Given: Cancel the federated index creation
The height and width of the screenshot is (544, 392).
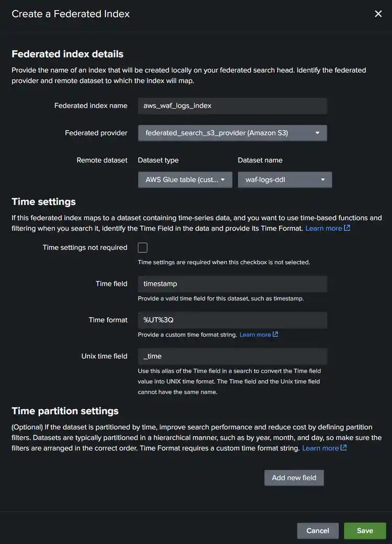Looking at the screenshot, I should point(318,530).
